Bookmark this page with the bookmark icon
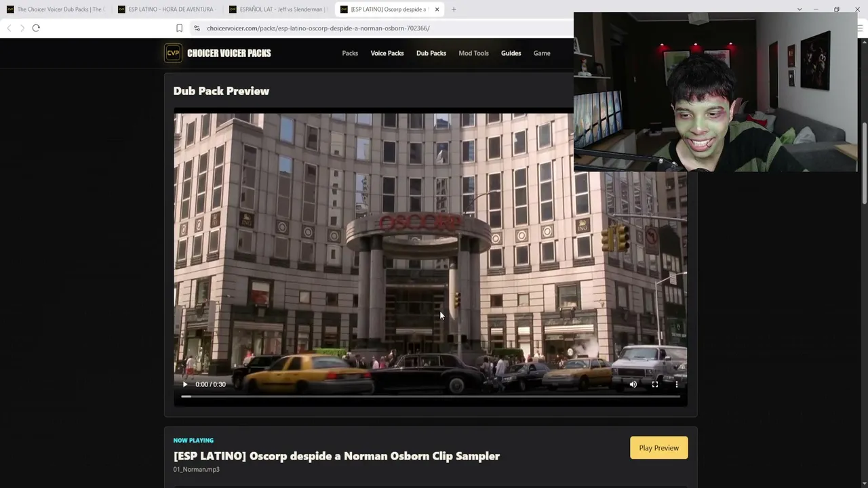 [x=179, y=28]
